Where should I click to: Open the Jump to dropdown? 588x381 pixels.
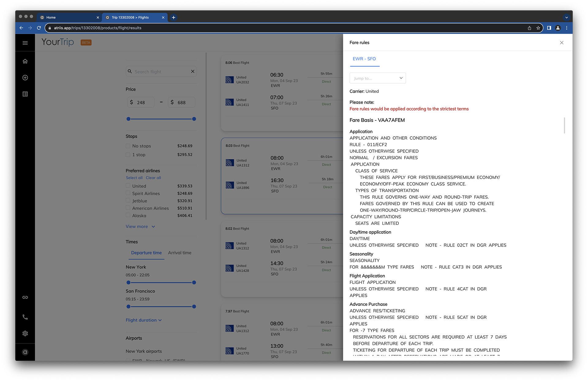tap(378, 78)
